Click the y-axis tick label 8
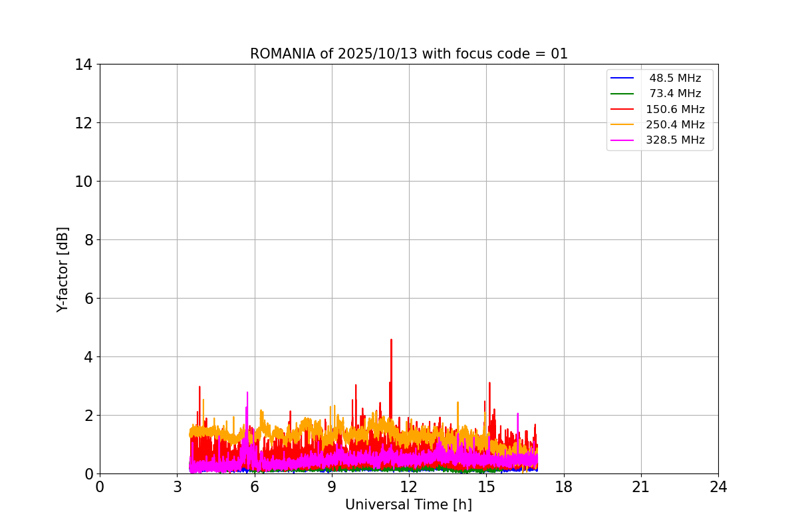The height and width of the screenshot is (532, 798). tap(88, 240)
